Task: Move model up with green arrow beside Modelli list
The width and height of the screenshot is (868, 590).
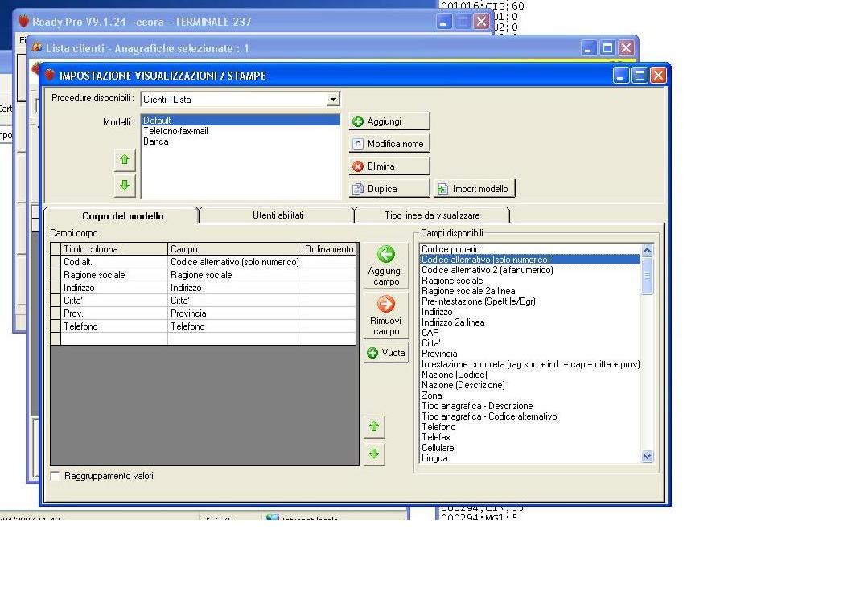Action: 125,160
